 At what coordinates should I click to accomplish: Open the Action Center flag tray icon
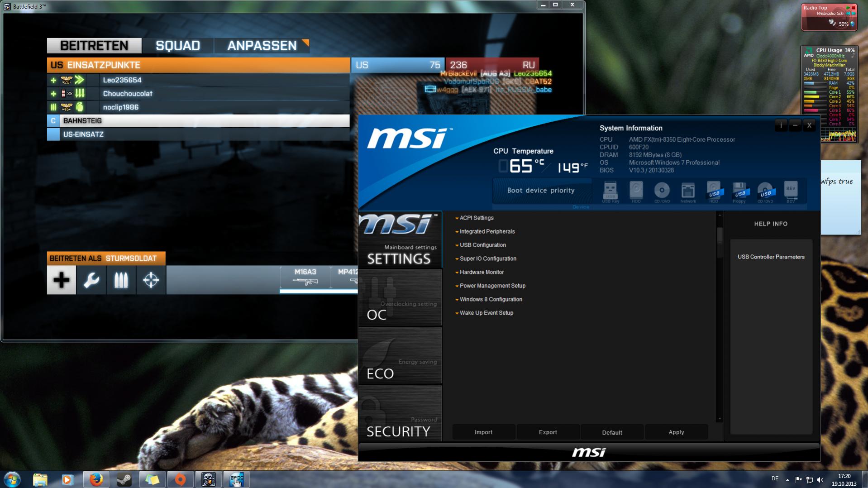coord(798,479)
